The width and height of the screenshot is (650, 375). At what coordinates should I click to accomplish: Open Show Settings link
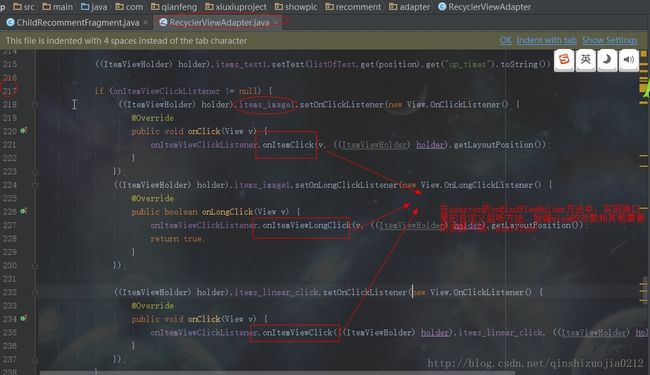tap(610, 40)
